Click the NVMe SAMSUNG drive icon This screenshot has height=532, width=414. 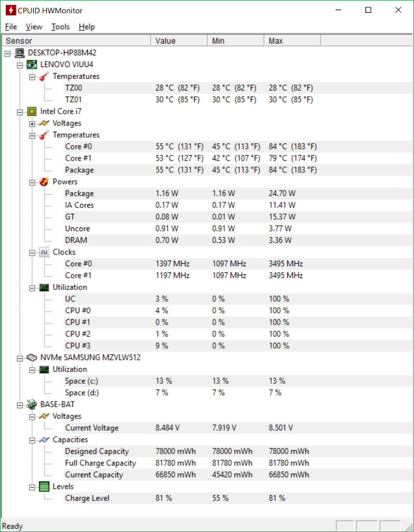(31, 357)
